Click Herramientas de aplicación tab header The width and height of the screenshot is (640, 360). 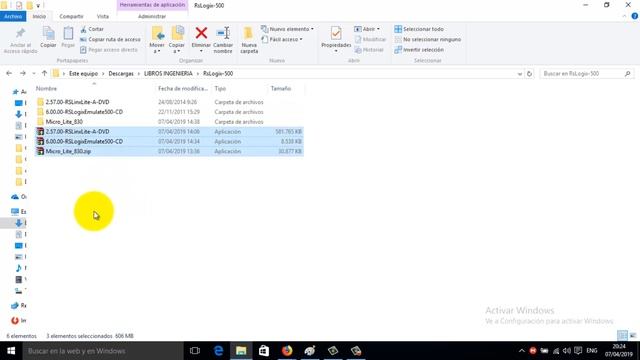pyautogui.click(x=152, y=5)
